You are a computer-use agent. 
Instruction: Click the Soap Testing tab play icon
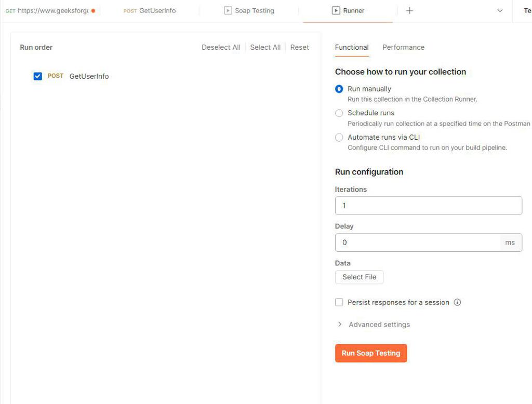[x=228, y=10]
